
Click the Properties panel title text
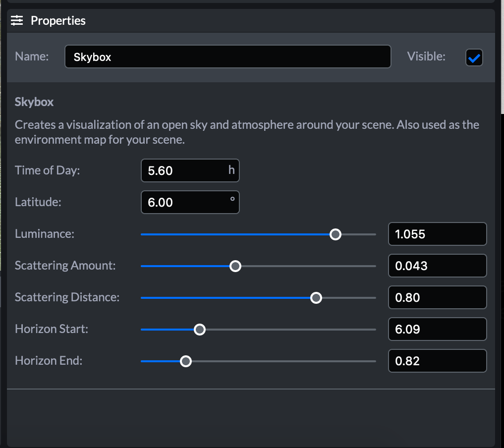tap(58, 21)
